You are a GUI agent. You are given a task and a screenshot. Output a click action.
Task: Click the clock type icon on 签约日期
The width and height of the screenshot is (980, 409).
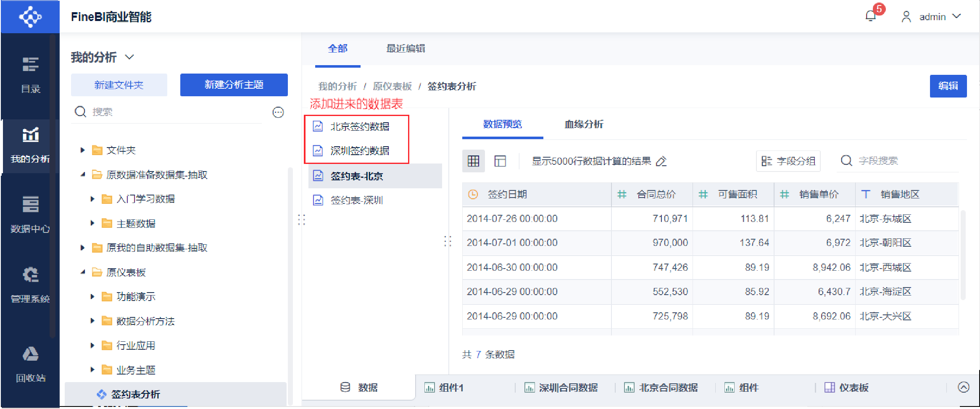click(473, 194)
